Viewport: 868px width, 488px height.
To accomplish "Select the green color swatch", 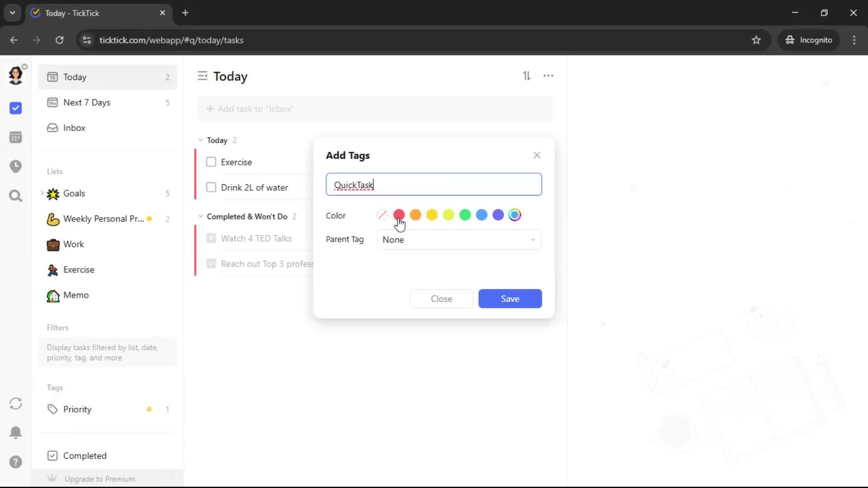I will tap(465, 215).
